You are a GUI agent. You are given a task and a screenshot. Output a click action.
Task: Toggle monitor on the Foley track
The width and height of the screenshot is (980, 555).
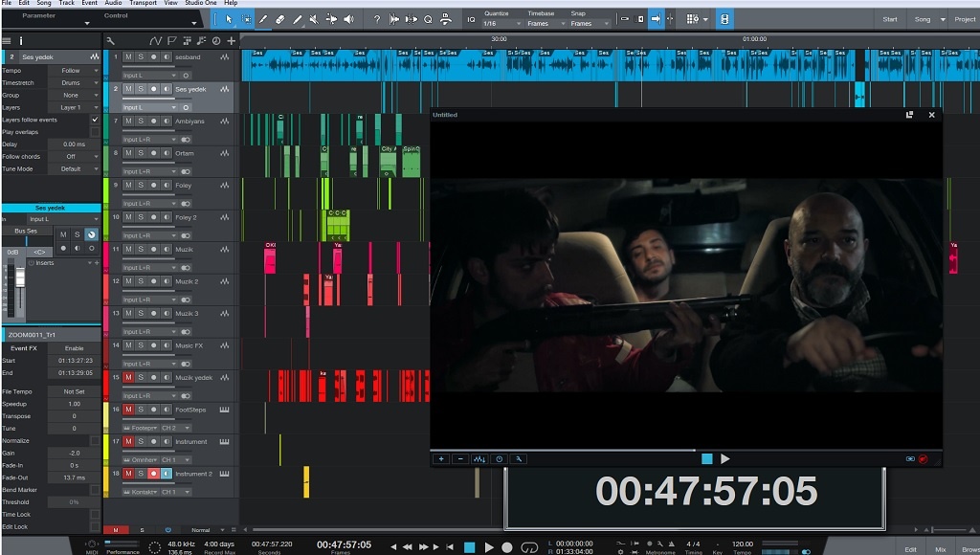pyautogui.click(x=167, y=185)
